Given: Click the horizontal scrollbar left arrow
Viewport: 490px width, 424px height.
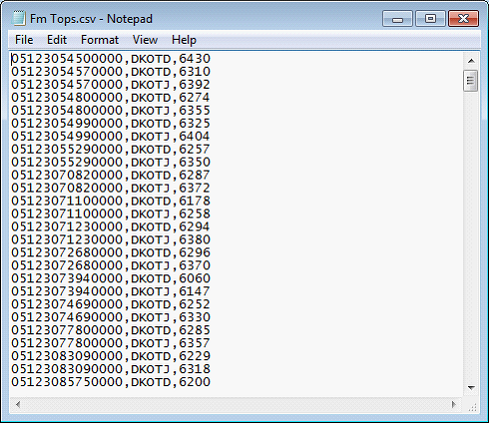Looking at the screenshot, I should point(18,404).
